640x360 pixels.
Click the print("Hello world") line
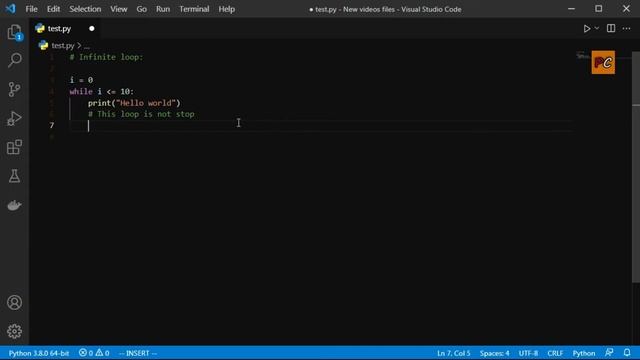point(134,103)
